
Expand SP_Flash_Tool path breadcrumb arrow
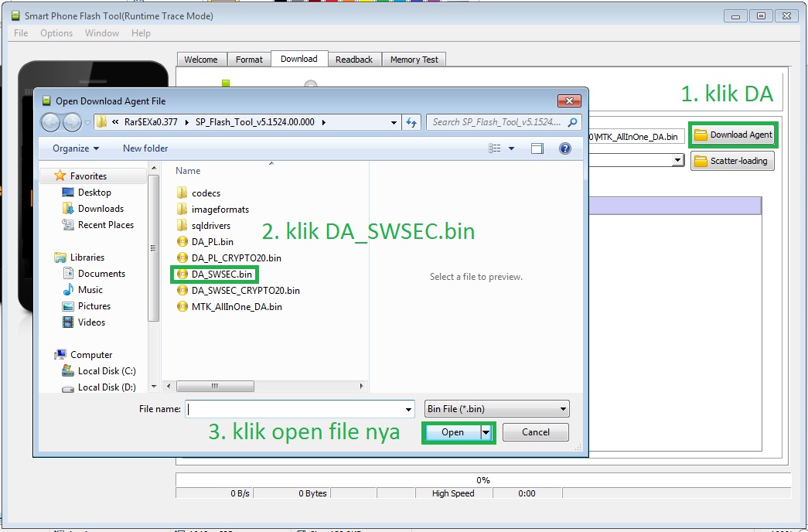[x=324, y=122]
